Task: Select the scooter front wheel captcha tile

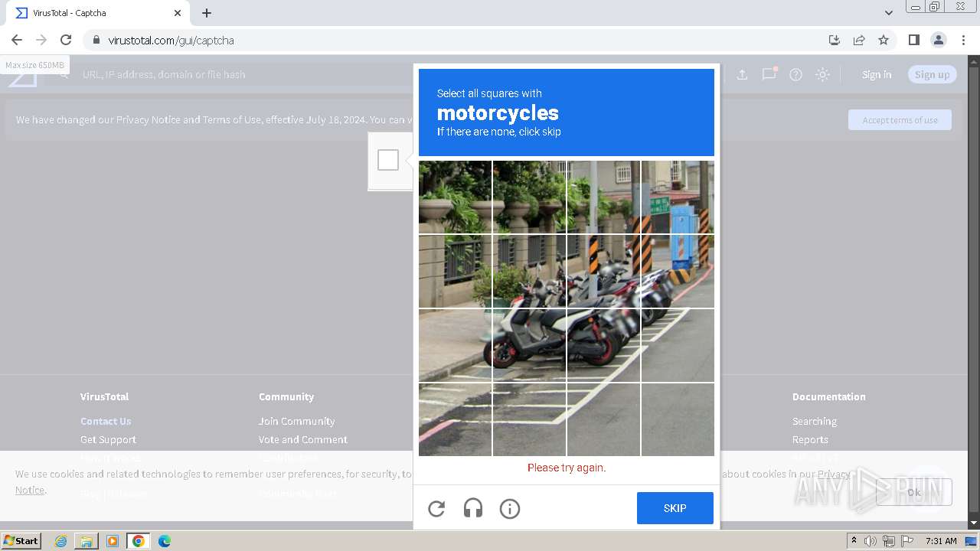Action: point(529,345)
